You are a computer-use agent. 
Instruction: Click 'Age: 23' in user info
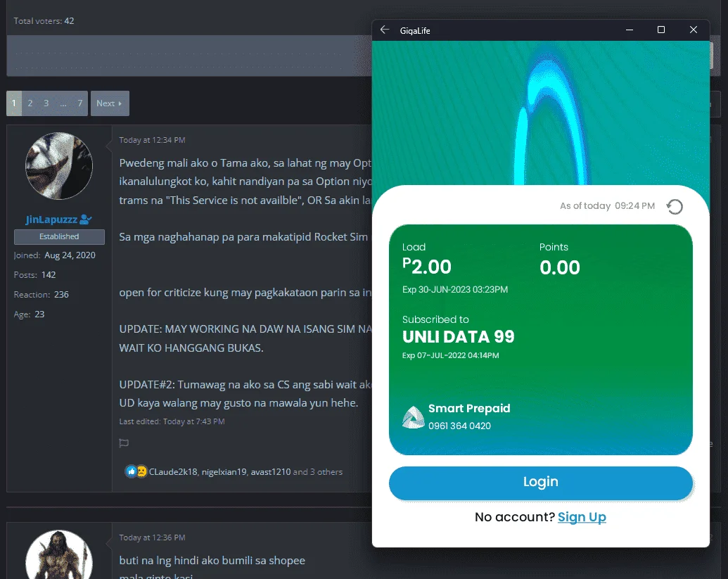[29, 314]
